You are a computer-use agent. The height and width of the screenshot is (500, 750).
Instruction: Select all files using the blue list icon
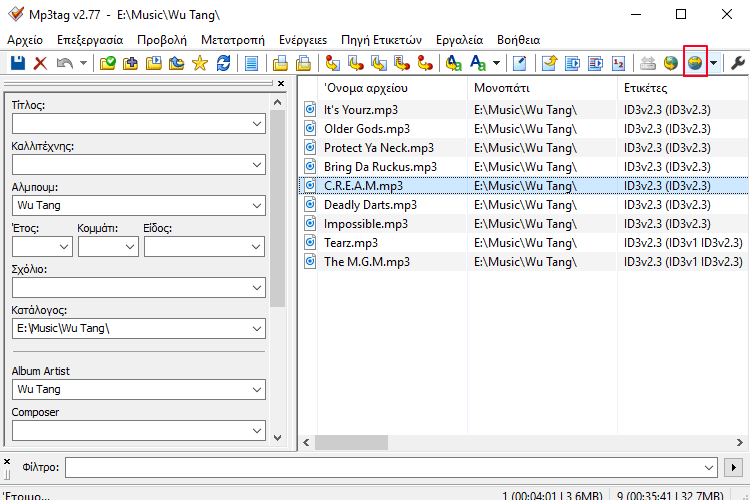pos(251,63)
